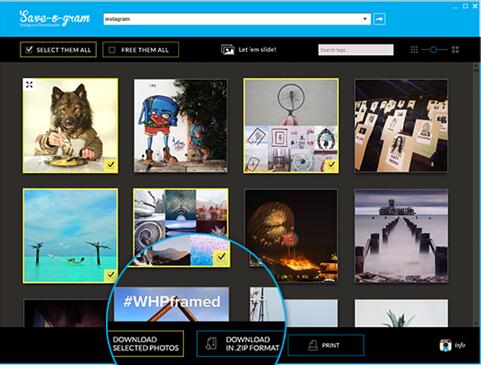Select the blue graffiti robot photo
The width and height of the screenshot is (481, 365).
click(181, 126)
